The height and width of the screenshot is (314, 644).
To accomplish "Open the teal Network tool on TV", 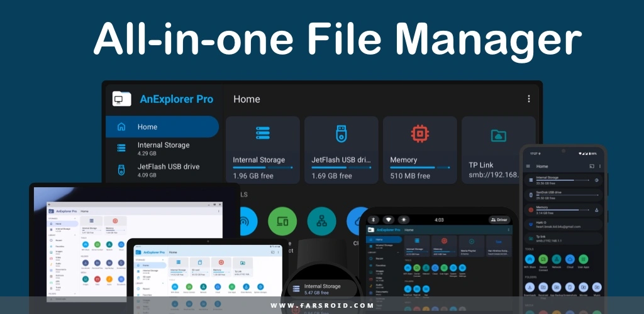I will point(321,221).
